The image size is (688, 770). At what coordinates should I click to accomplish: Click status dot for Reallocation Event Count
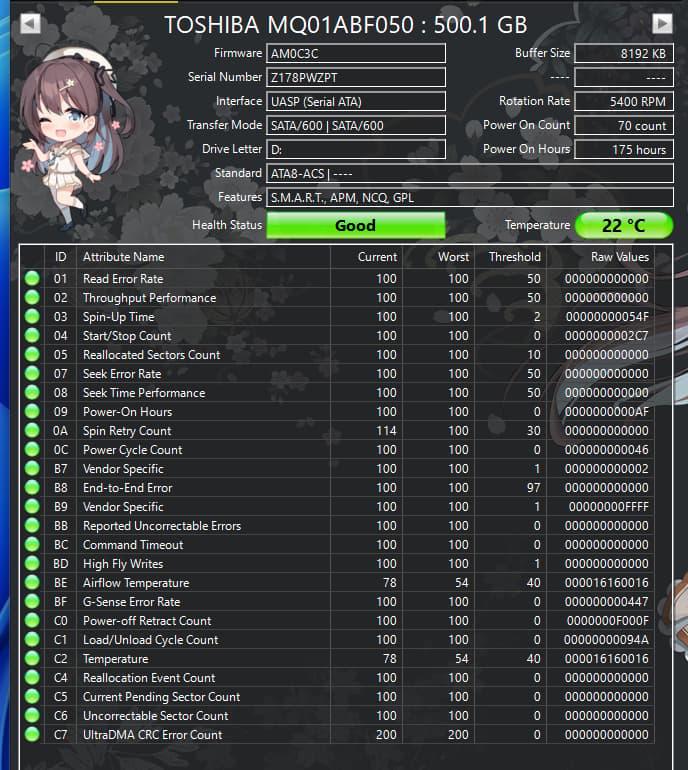(x=32, y=678)
